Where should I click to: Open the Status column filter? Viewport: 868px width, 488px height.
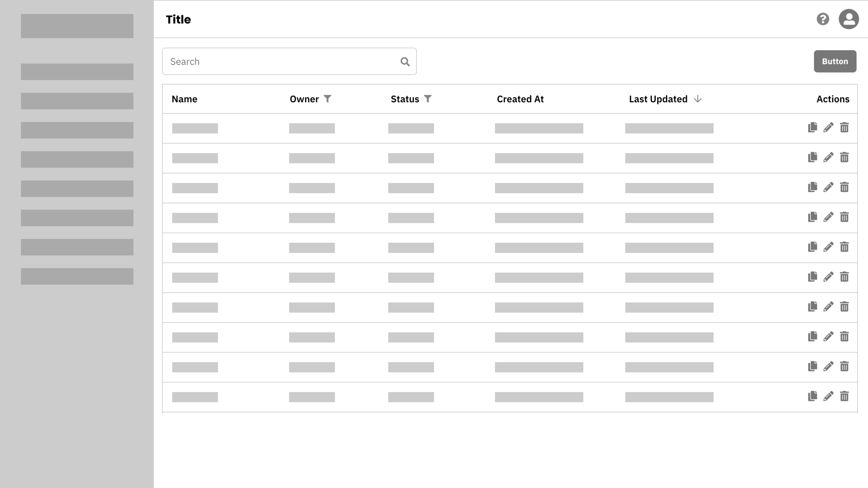pyautogui.click(x=428, y=99)
